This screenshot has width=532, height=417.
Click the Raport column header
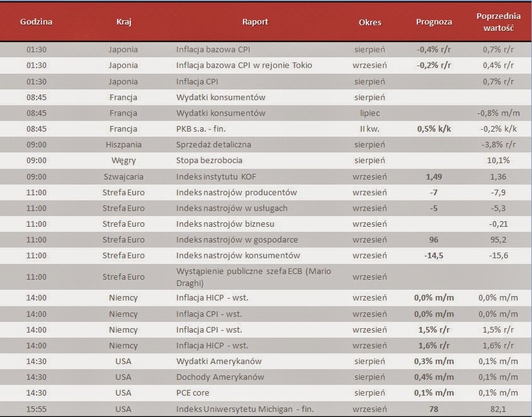255,22
